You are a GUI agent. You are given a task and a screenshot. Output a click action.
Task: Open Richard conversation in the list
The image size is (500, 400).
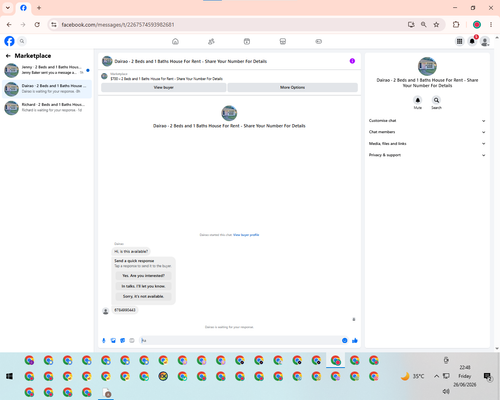click(x=47, y=107)
